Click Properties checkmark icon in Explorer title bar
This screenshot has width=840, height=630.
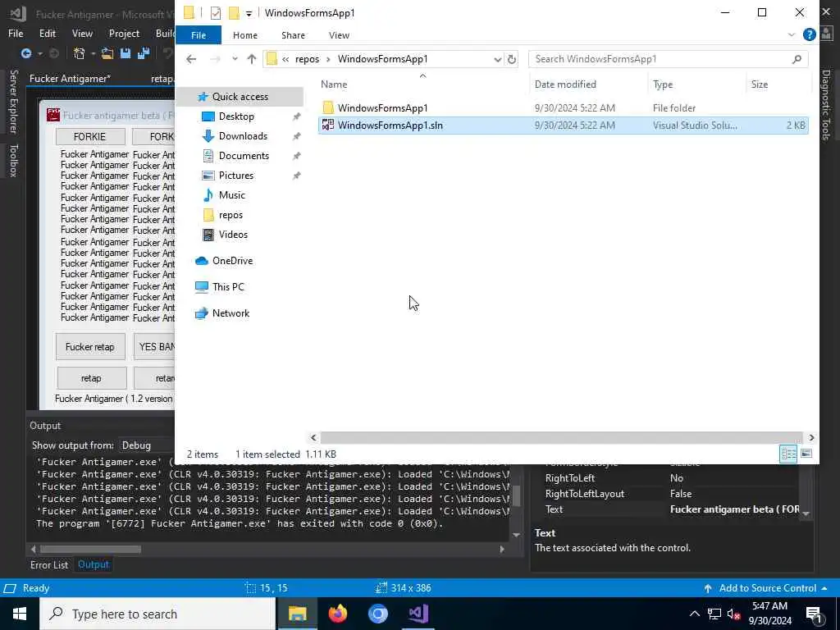coord(216,13)
